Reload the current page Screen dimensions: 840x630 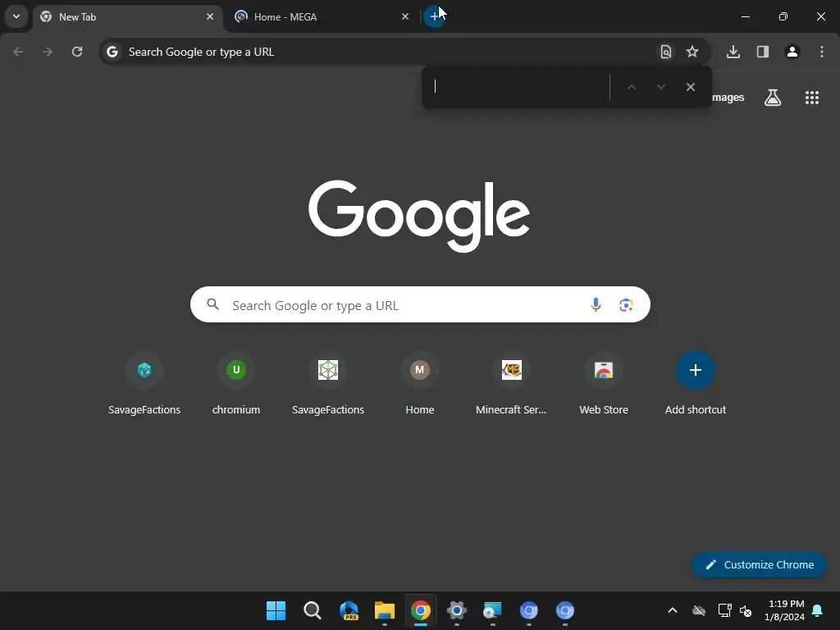pos(77,52)
